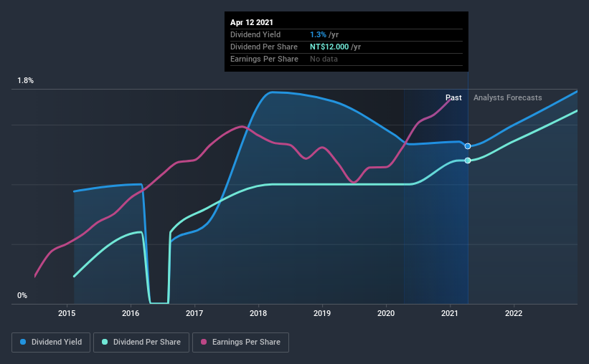Click the teal Dividend Per Share data point marker

pyautogui.click(x=468, y=161)
